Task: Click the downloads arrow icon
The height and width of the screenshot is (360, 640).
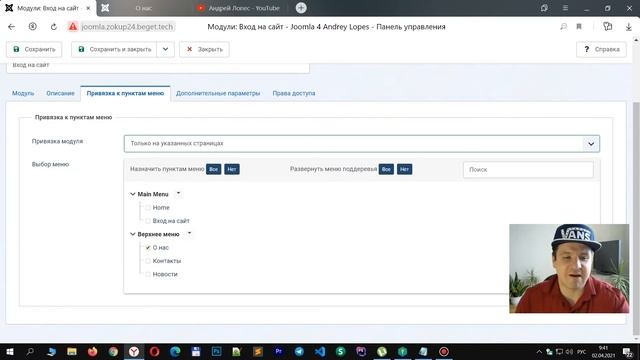Action: pos(629,27)
